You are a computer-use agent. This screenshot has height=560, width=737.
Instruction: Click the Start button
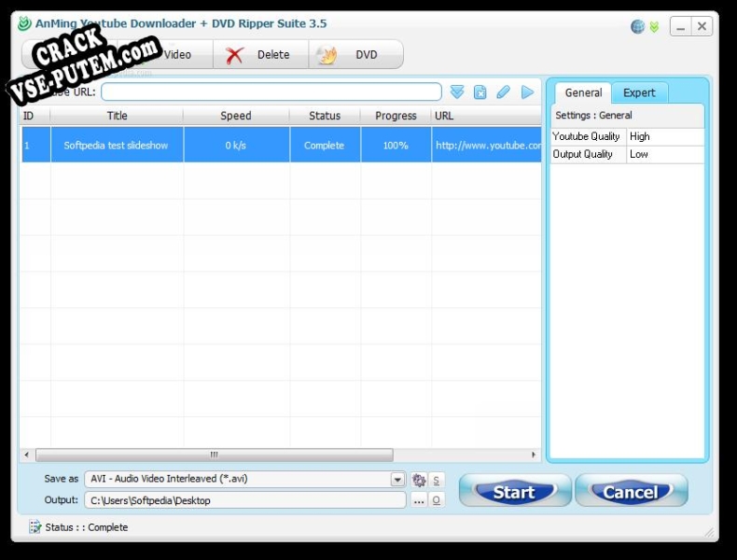click(515, 491)
